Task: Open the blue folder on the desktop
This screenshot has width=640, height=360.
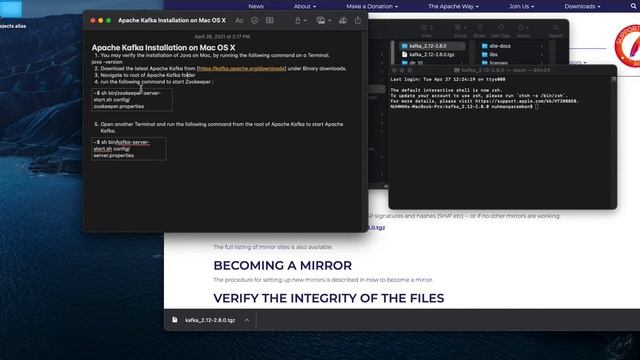Action: 11,9
